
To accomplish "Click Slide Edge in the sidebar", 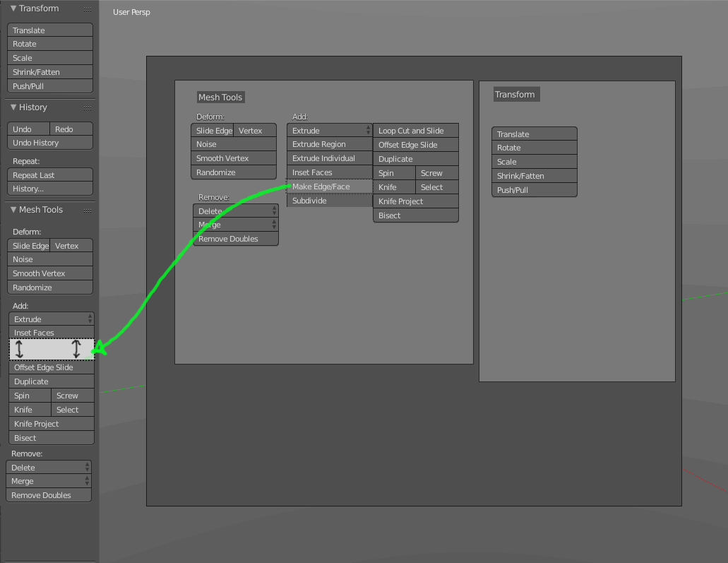I will click(28, 246).
